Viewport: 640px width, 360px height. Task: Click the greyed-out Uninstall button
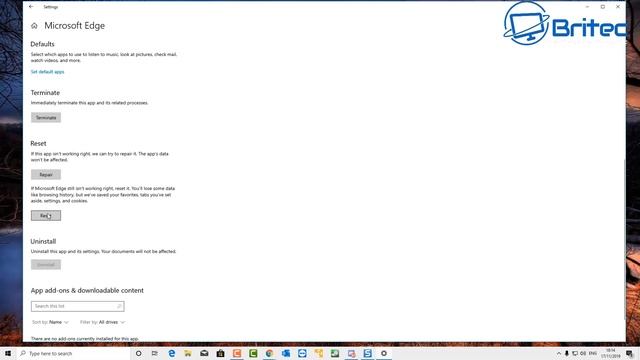[46, 264]
